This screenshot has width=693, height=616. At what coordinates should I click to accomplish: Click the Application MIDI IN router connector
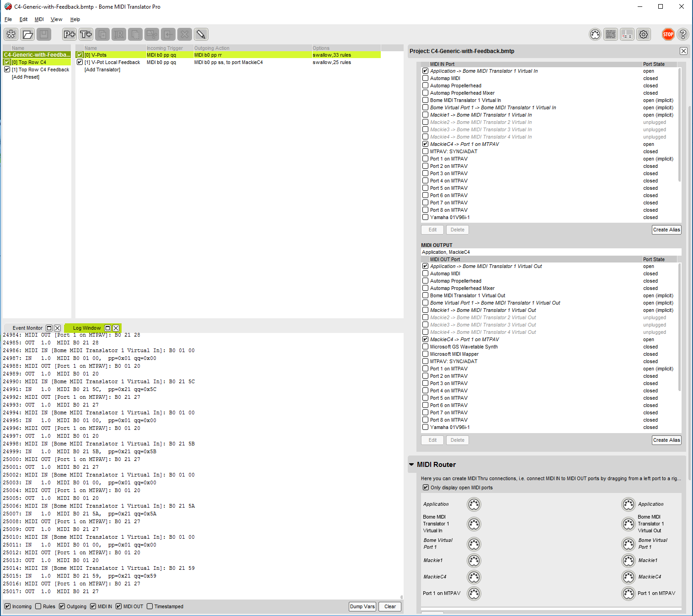pyautogui.click(x=474, y=504)
